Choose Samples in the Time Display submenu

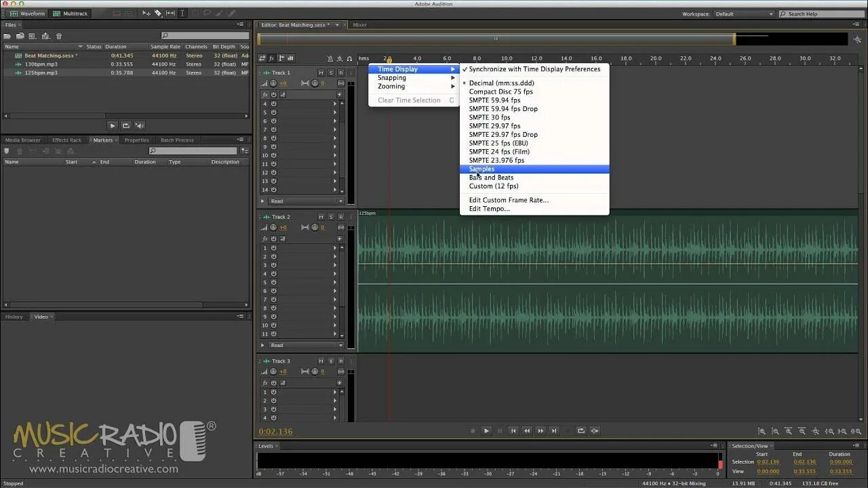click(x=534, y=169)
